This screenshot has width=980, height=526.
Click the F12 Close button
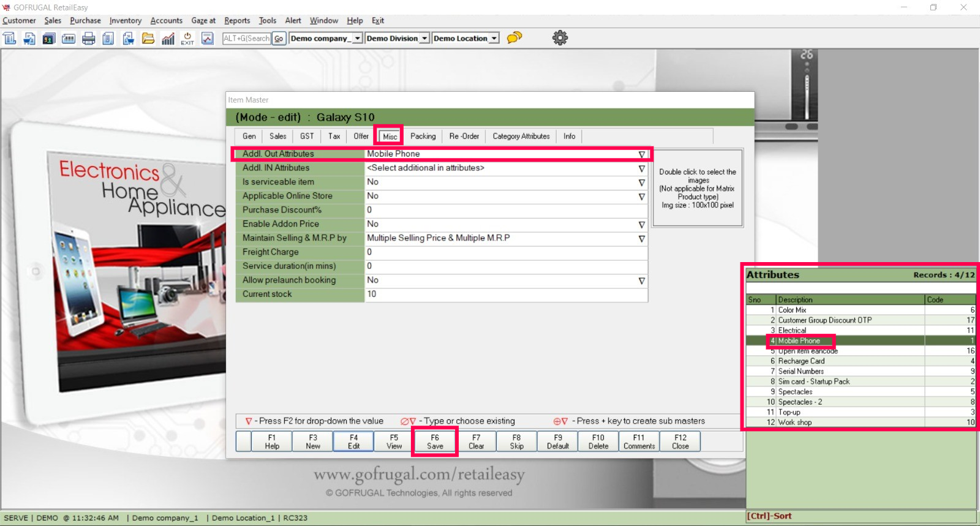[x=680, y=441]
